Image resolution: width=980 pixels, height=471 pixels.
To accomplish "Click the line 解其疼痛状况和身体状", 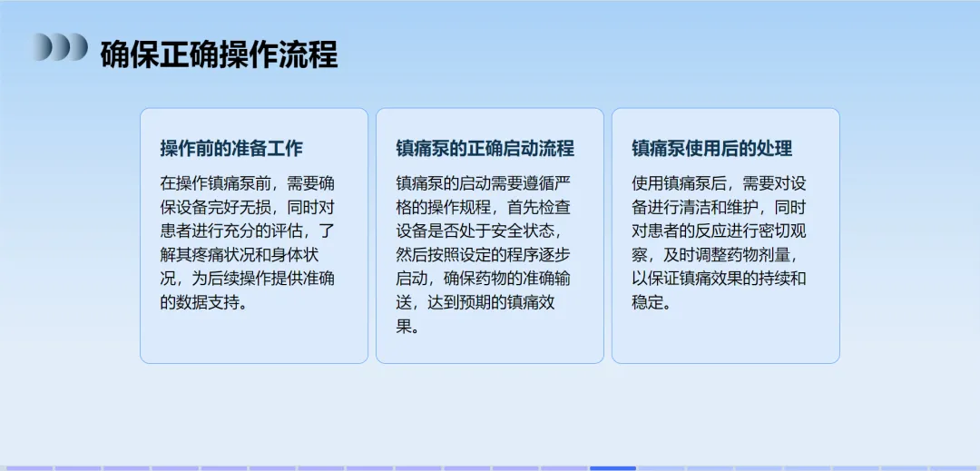I will (x=240, y=255).
